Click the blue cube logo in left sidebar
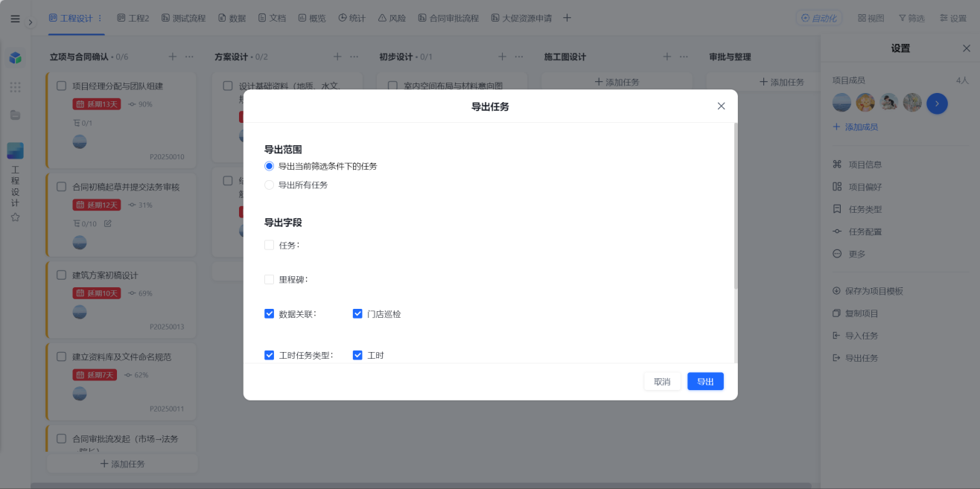 (15, 57)
